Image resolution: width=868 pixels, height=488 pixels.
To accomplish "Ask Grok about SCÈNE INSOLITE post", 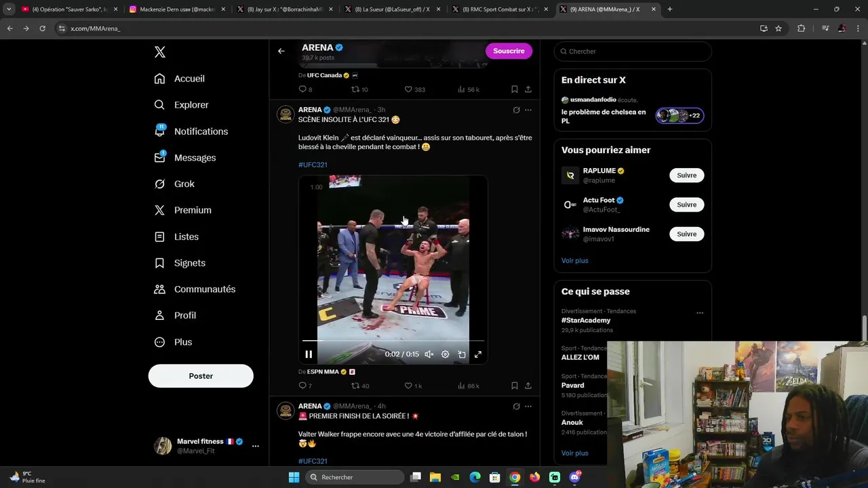I will pos(516,110).
